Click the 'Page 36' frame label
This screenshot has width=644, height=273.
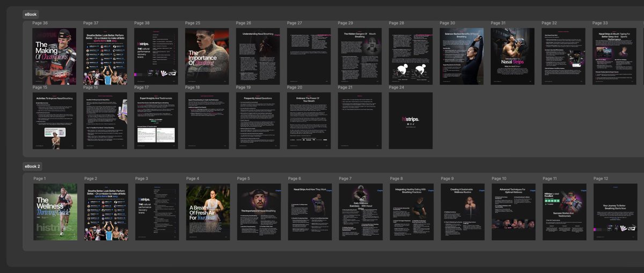40,23
